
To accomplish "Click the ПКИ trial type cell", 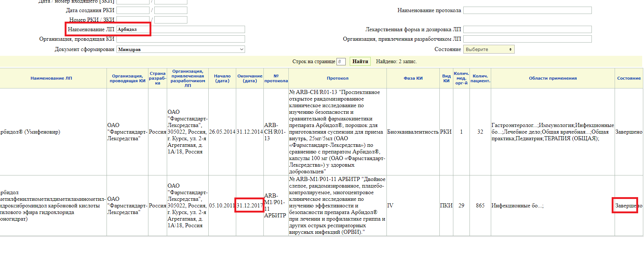I will coord(446,206).
